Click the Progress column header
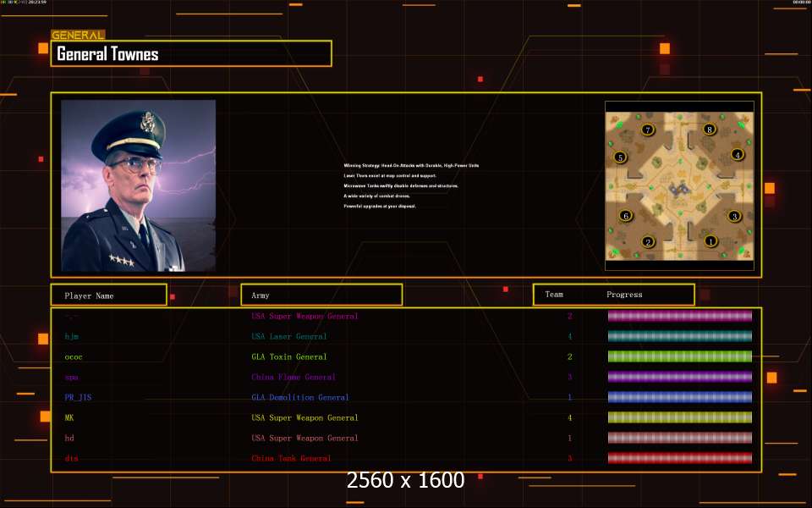The image size is (812, 508). [624, 295]
